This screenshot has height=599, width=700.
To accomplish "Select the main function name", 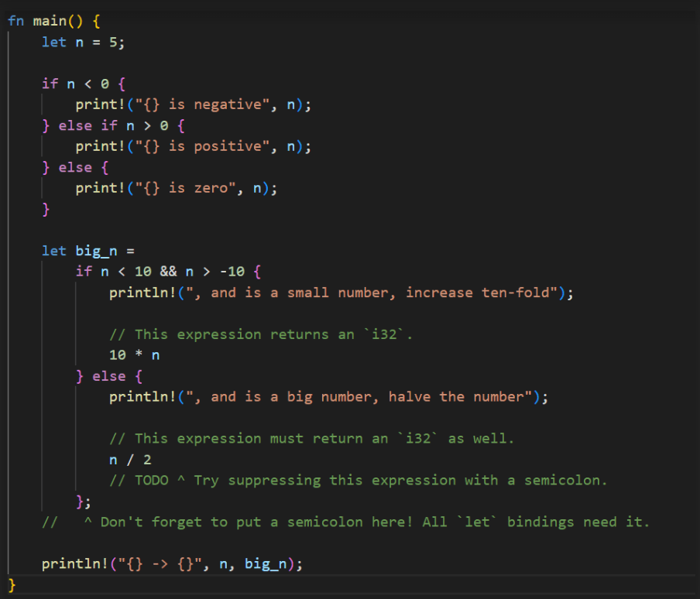I will (48, 20).
